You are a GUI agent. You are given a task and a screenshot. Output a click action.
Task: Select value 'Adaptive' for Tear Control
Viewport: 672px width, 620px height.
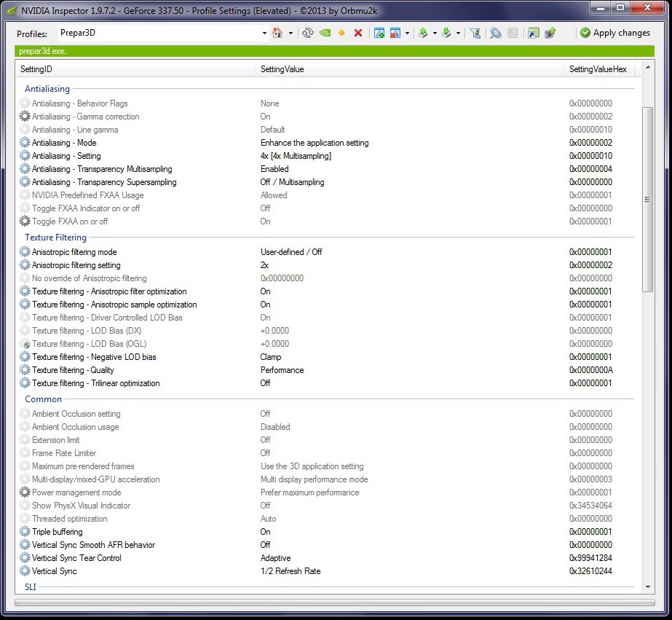pyautogui.click(x=276, y=558)
